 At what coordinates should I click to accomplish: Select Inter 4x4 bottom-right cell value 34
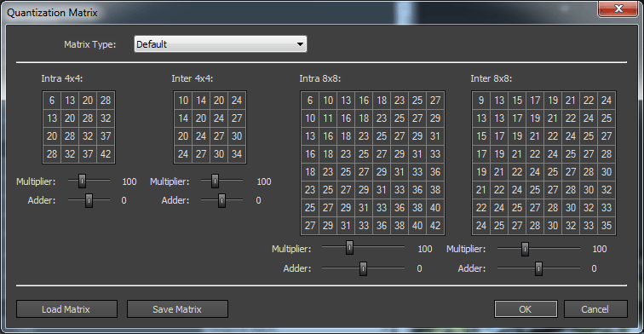coord(237,154)
